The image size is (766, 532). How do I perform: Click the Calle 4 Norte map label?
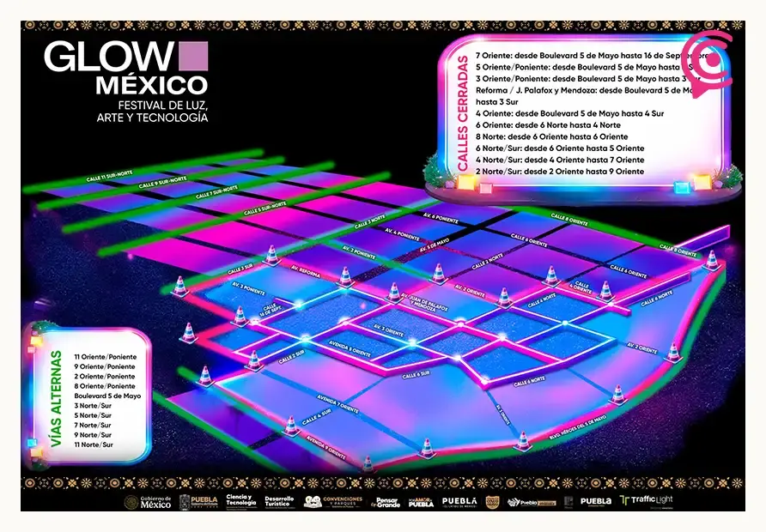click(542, 300)
